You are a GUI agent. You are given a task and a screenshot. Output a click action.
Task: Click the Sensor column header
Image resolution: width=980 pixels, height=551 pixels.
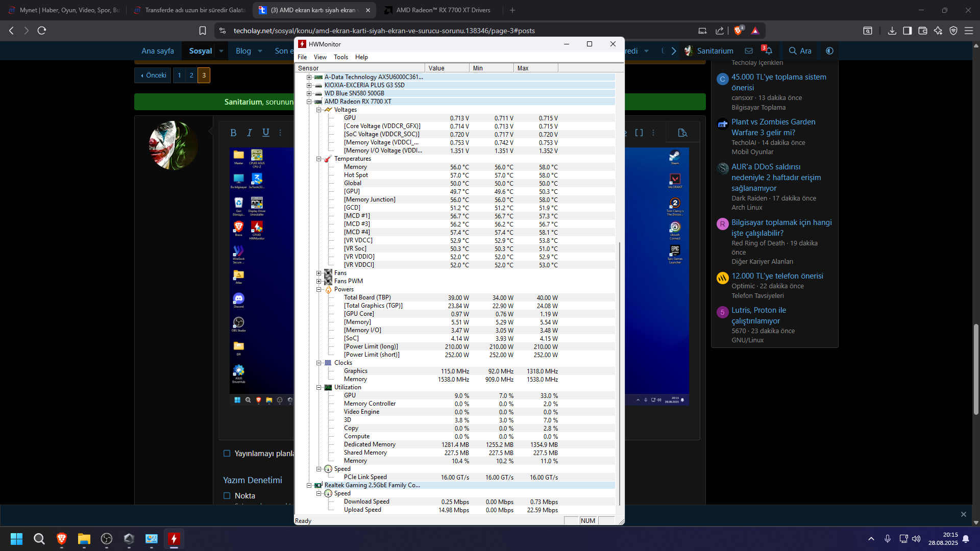point(360,68)
